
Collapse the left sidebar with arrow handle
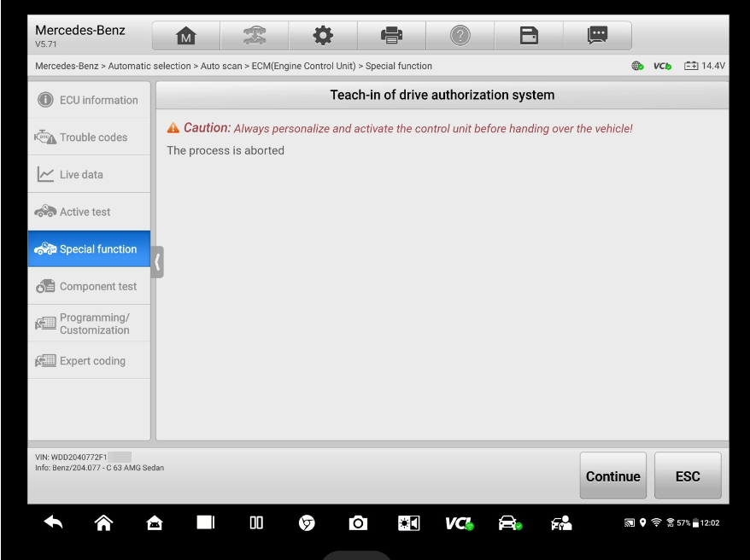(157, 262)
